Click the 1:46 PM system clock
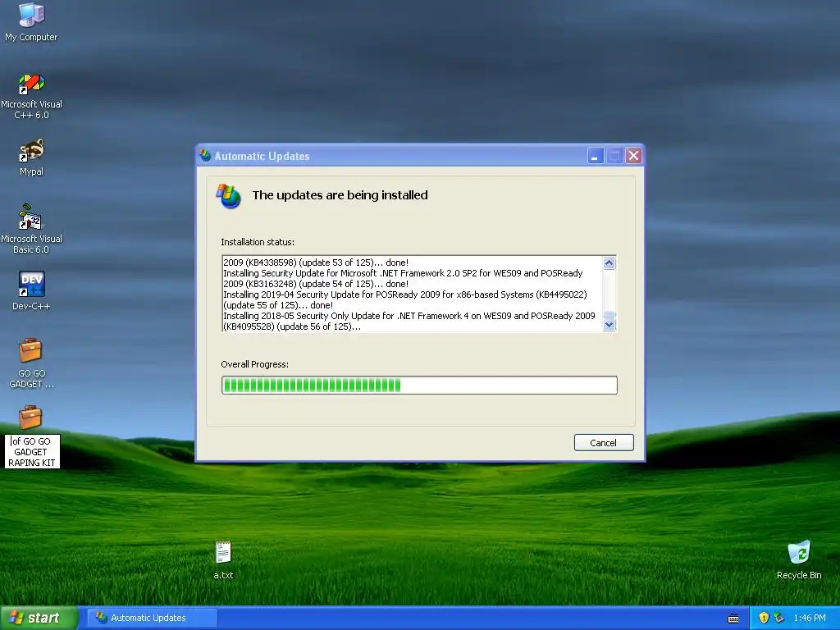 810,618
